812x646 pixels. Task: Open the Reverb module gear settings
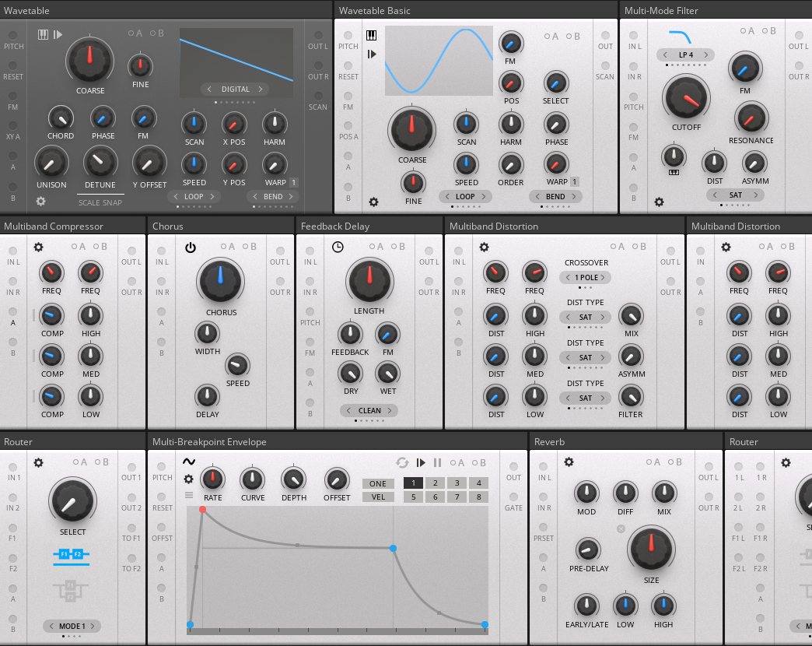(569, 462)
